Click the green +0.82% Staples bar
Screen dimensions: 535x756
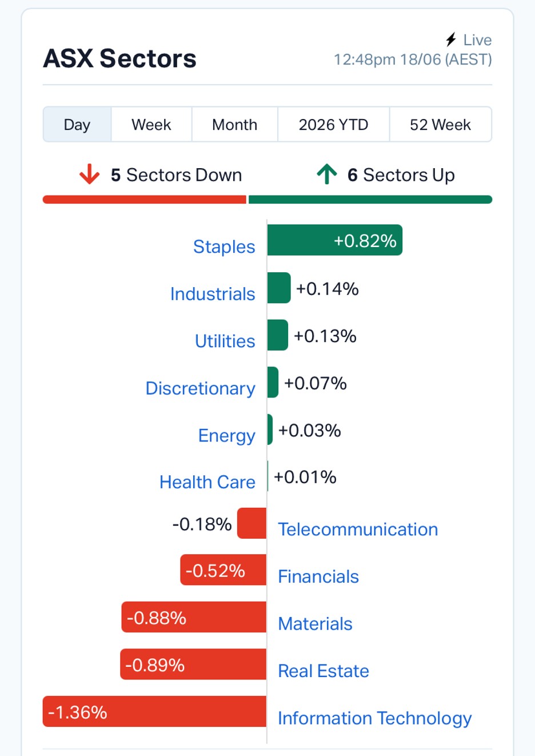(335, 240)
